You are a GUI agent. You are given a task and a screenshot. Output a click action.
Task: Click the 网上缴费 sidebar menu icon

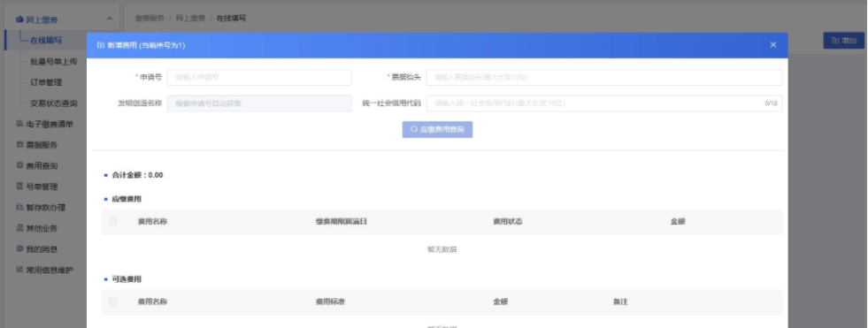pos(19,20)
